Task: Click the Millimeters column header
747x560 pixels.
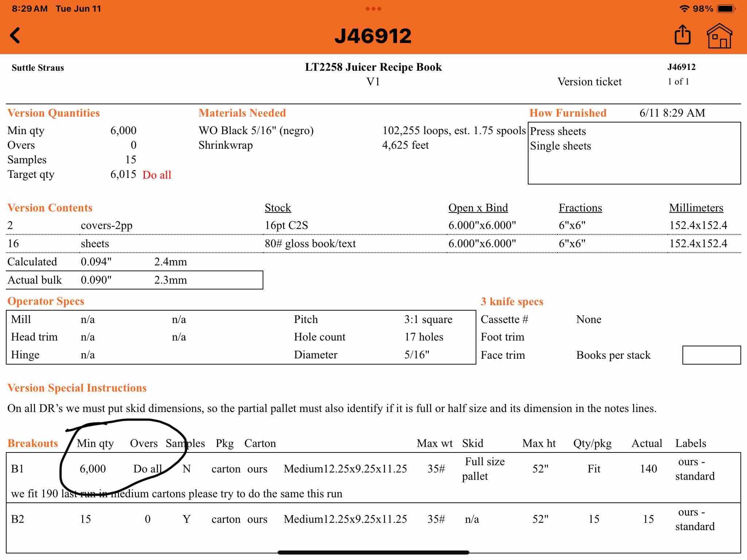Action: (x=696, y=208)
